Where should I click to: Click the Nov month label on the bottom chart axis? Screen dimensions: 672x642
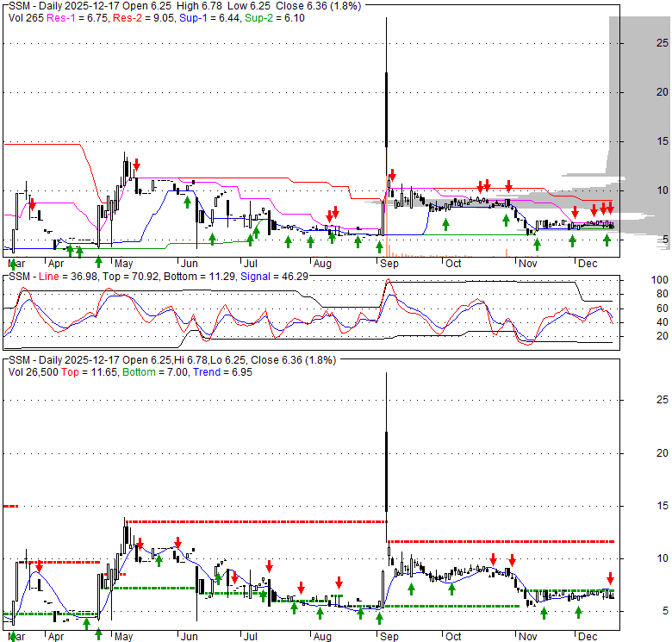pos(528,635)
